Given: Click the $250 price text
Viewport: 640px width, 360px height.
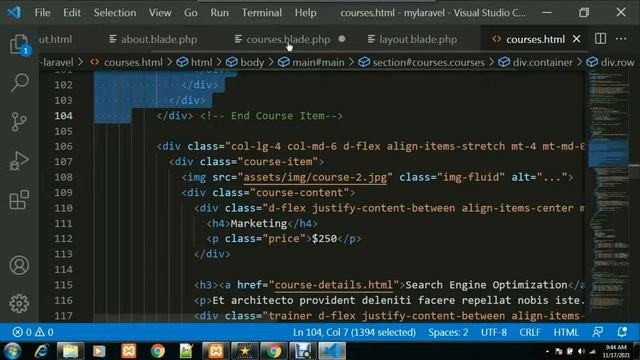Looking at the screenshot, I should click(324, 238).
